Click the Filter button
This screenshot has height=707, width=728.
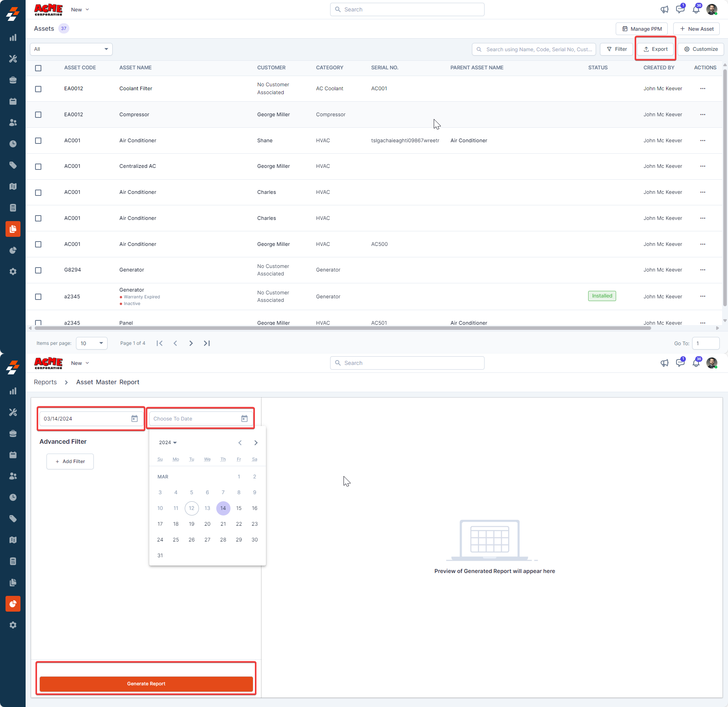[x=617, y=49]
